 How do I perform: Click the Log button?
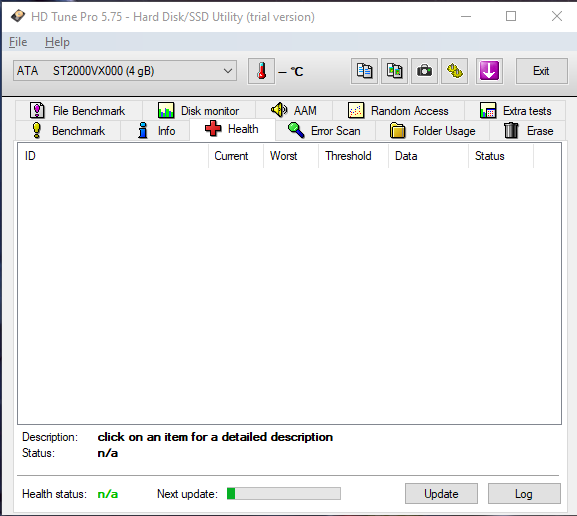[x=524, y=494]
